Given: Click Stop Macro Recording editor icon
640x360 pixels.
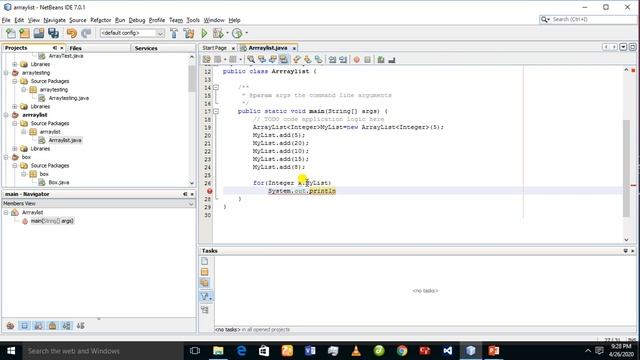Looking at the screenshot, I should pos(367,60).
